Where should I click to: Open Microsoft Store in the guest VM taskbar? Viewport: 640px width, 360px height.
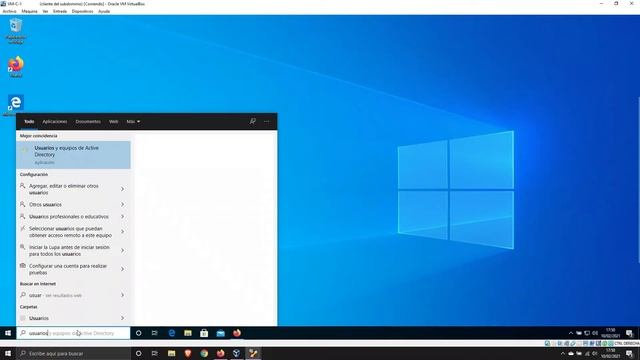(x=204, y=333)
